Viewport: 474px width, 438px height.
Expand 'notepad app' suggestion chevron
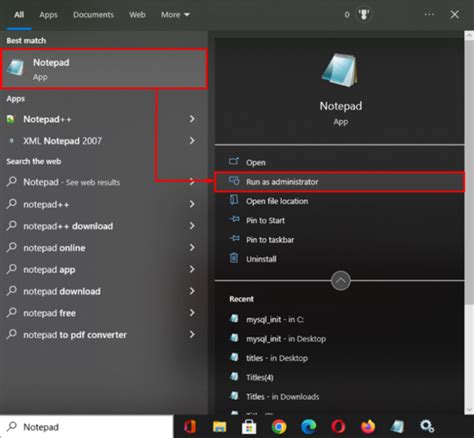click(192, 269)
